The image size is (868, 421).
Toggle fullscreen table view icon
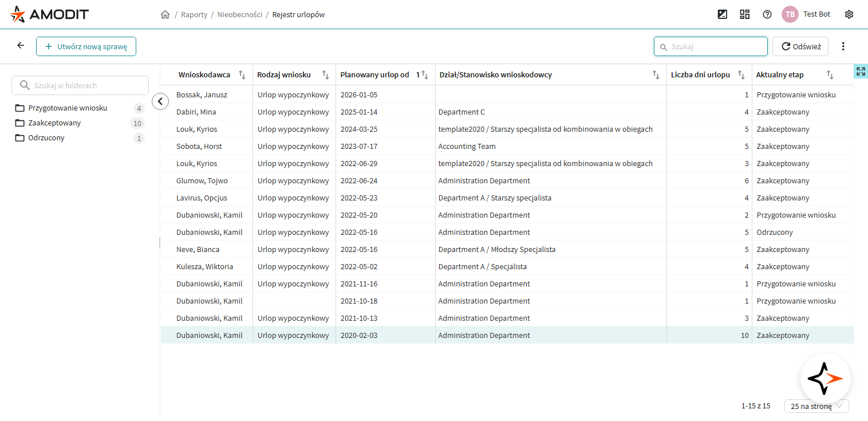pyautogui.click(x=861, y=72)
